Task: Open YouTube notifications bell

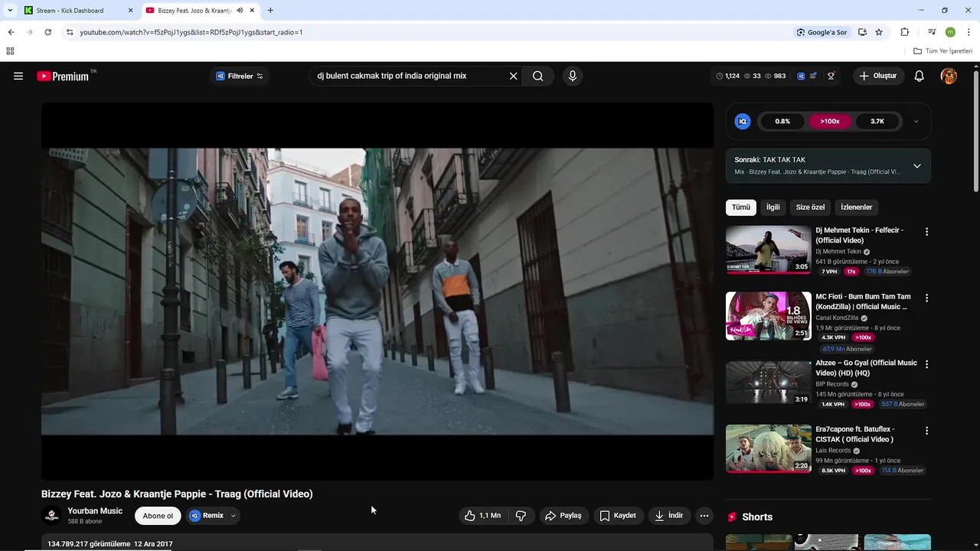Action: pyautogui.click(x=920, y=76)
